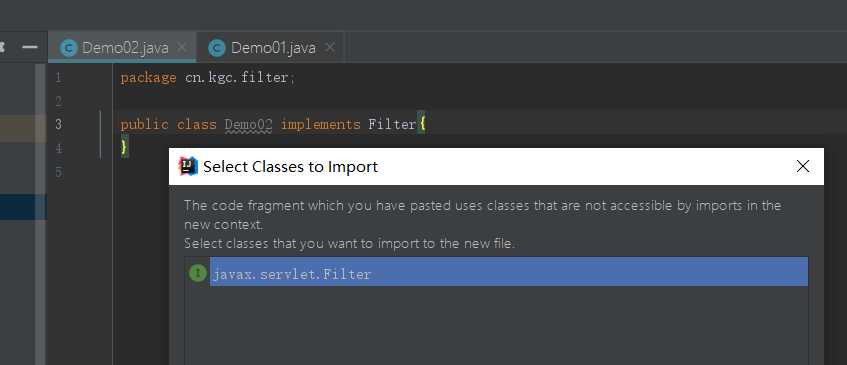Click the unresolved Filter type in code
Screen dimensions: 847x365
click(x=392, y=125)
